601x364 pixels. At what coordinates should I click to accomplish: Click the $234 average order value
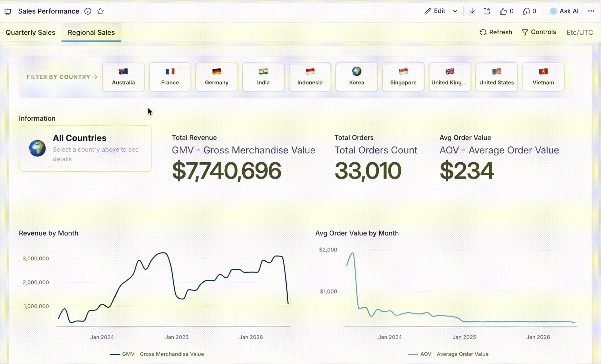467,171
